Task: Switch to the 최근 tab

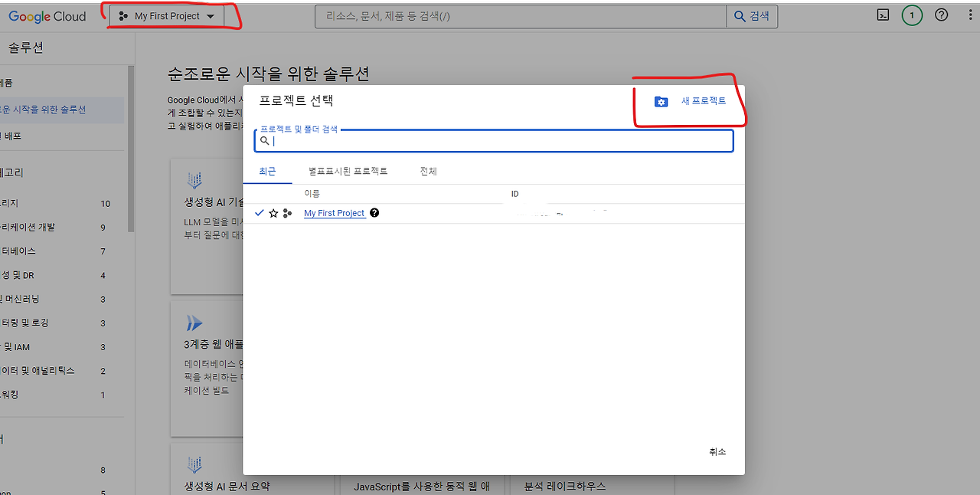Action: point(267,172)
